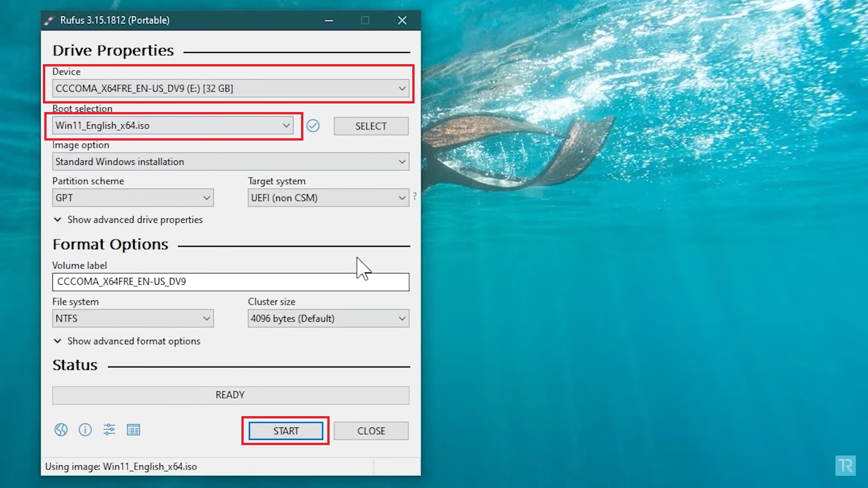868x488 pixels.
Task: Click the Target system help question mark
Action: [x=415, y=196]
